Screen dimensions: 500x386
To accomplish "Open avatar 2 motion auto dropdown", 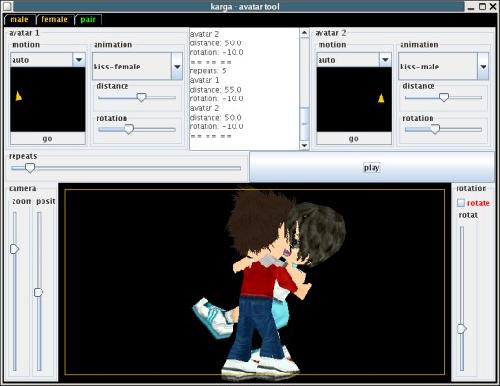I will (385, 60).
